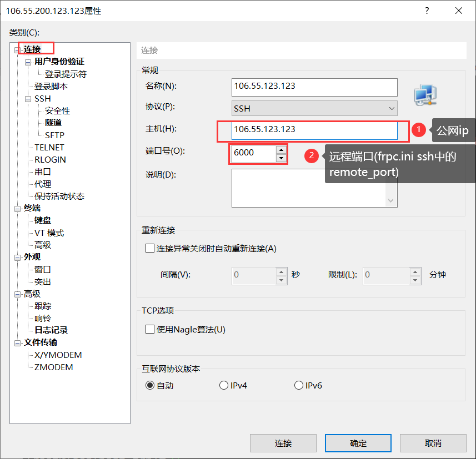476x459 pixels.
Task: Select X/YMODEM under 文件传输
Action: tap(58, 355)
